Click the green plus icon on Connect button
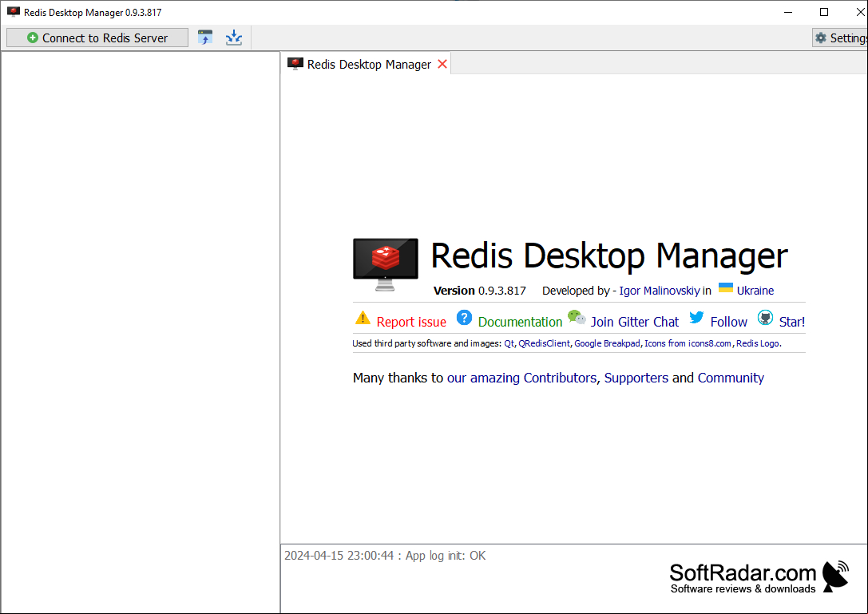This screenshot has width=868, height=614. tap(33, 38)
